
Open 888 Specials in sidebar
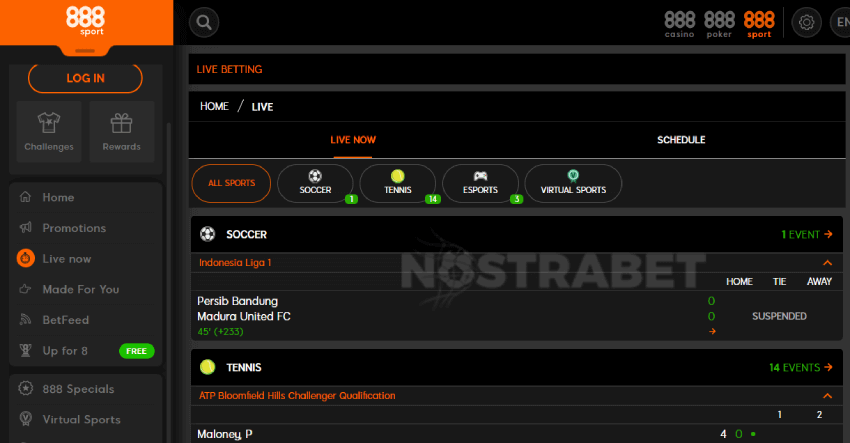pos(86,389)
